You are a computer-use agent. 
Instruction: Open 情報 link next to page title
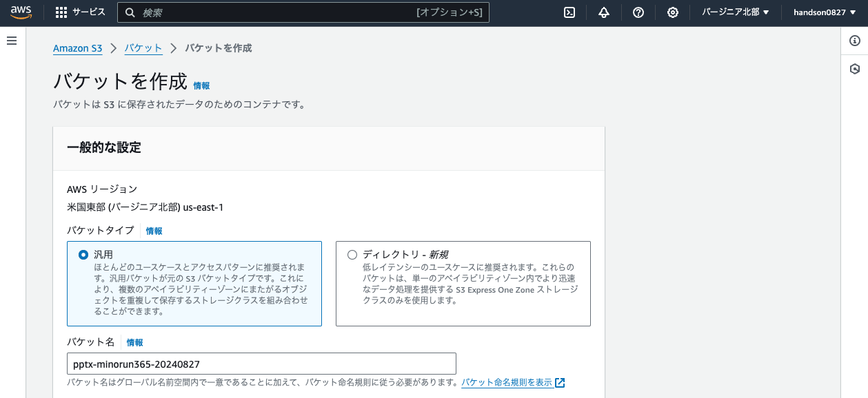(x=201, y=86)
